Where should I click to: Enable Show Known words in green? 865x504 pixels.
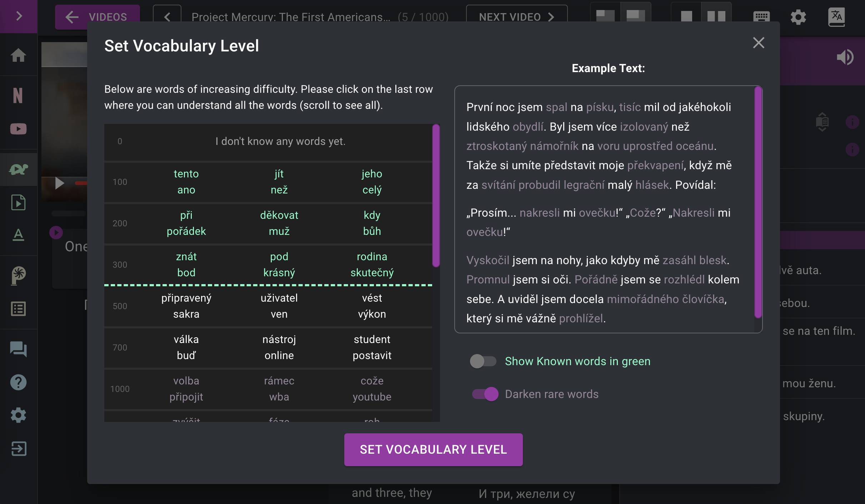[x=483, y=361]
